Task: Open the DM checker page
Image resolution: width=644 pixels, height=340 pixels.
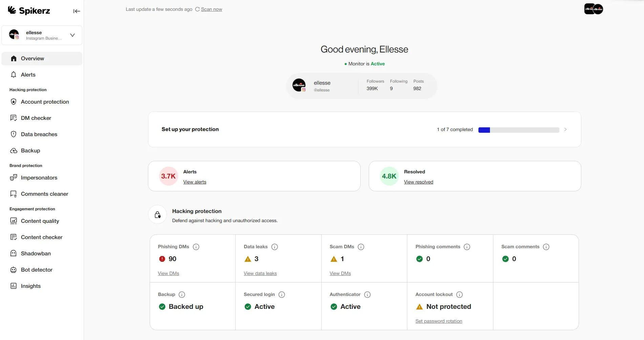Action: point(42,118)
